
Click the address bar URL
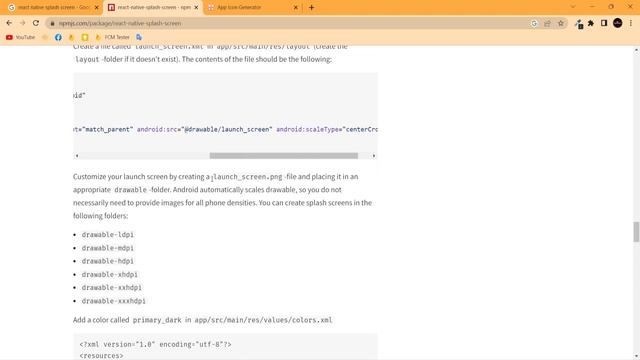click(120, 23)
